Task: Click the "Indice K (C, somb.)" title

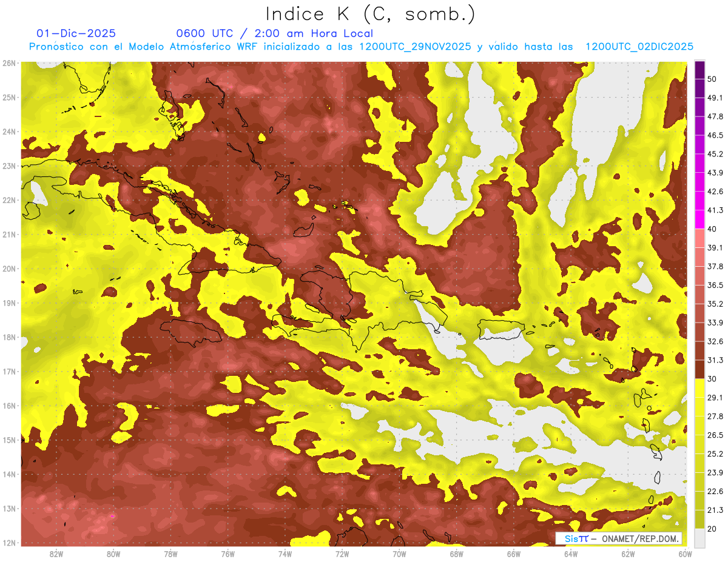Action: click(370, 14)
